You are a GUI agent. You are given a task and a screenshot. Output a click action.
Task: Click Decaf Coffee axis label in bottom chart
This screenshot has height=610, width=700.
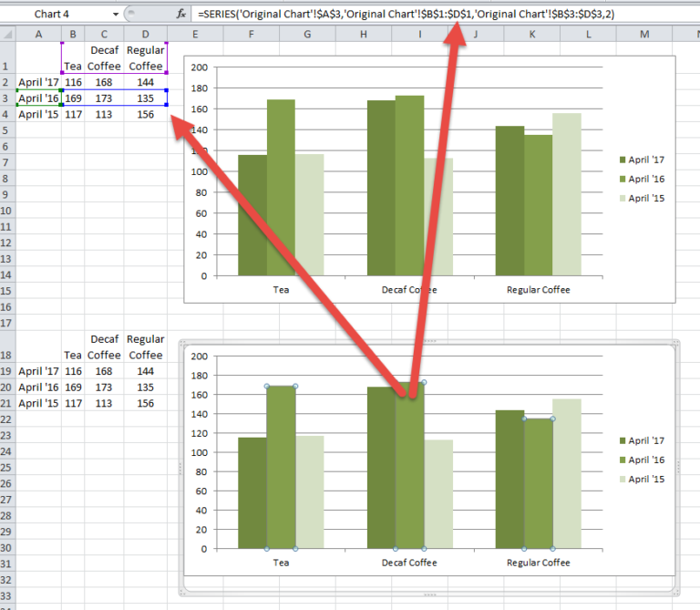pyautogui.click(x=409, y=563)
